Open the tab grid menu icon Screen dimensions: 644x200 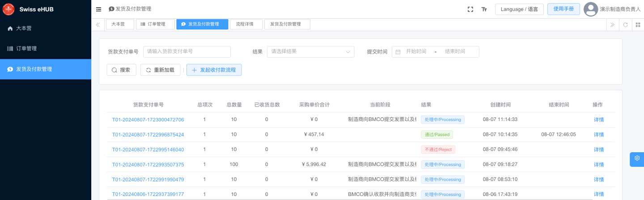coord(638,25)
